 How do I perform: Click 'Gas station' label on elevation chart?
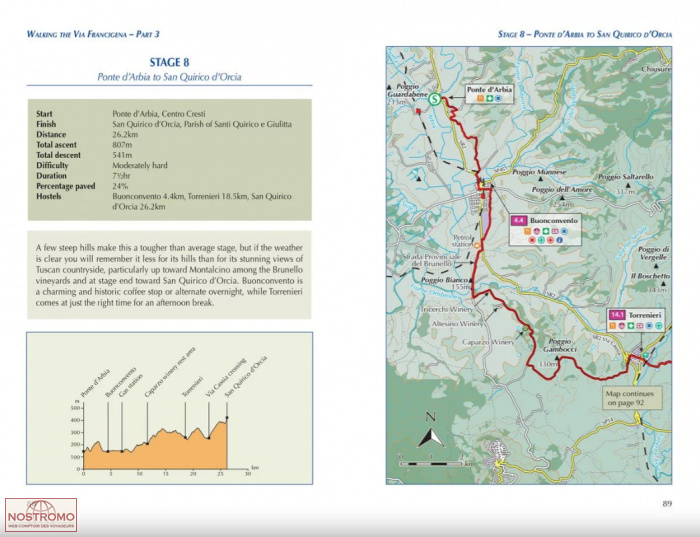tap(131, 387)
